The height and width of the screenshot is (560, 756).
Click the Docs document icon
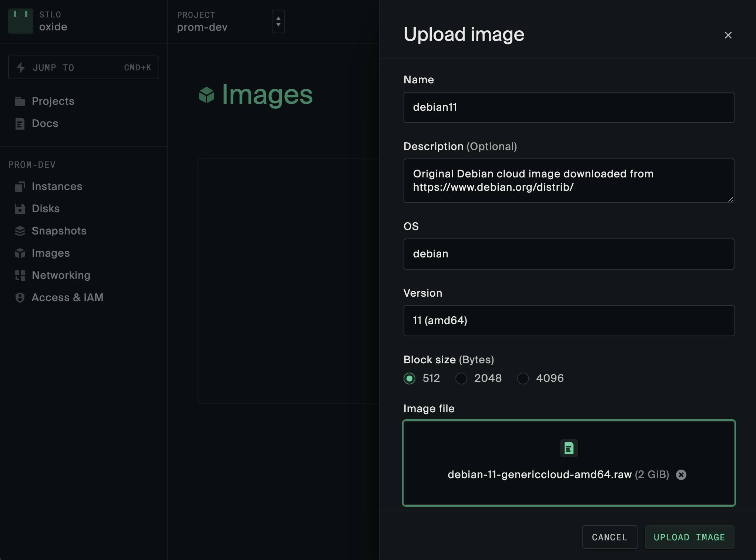[20, 123]
